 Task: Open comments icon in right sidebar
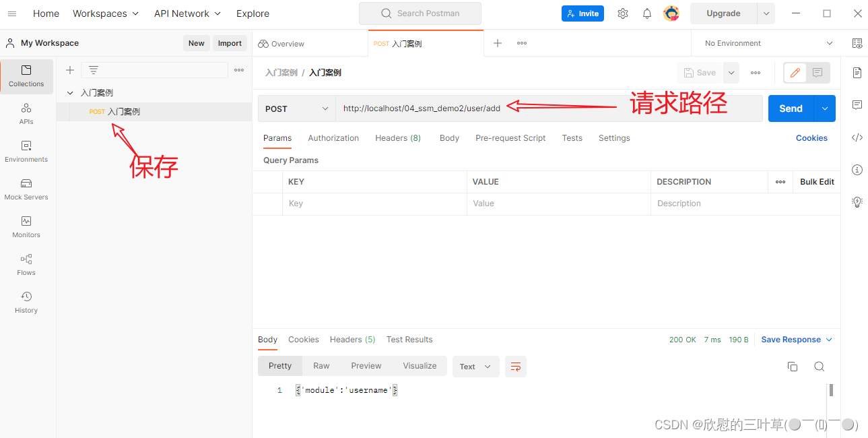point(857,105)
